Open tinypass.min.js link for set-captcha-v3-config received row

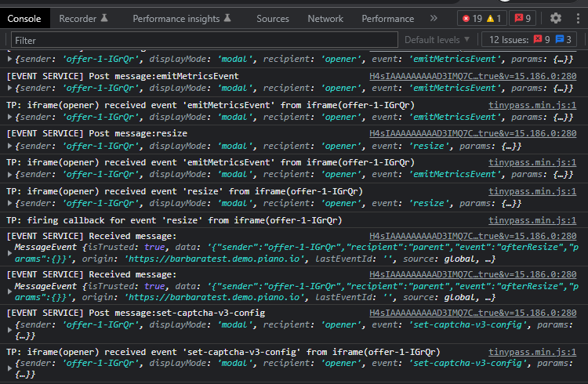pyautogui.click(x=532, y=352)
